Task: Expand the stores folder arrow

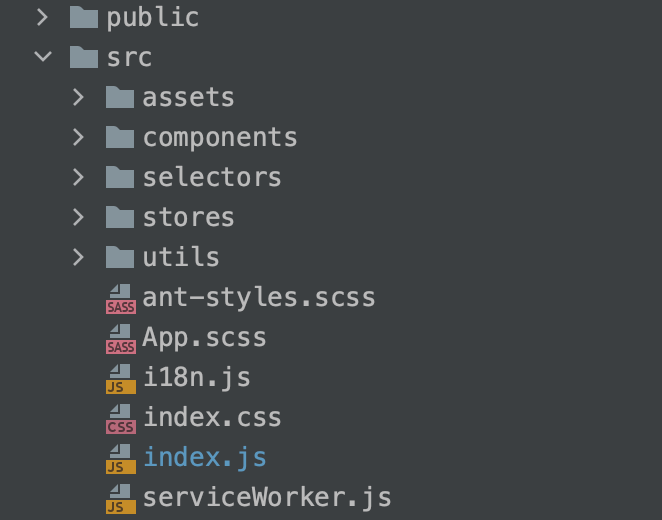Action: (79, 217)
